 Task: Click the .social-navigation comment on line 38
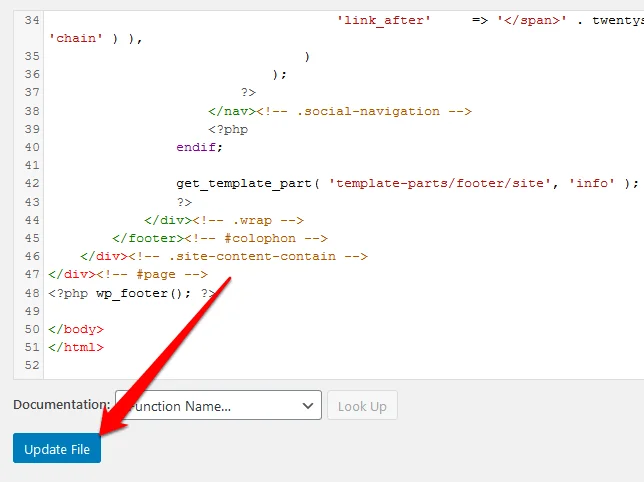364,111
